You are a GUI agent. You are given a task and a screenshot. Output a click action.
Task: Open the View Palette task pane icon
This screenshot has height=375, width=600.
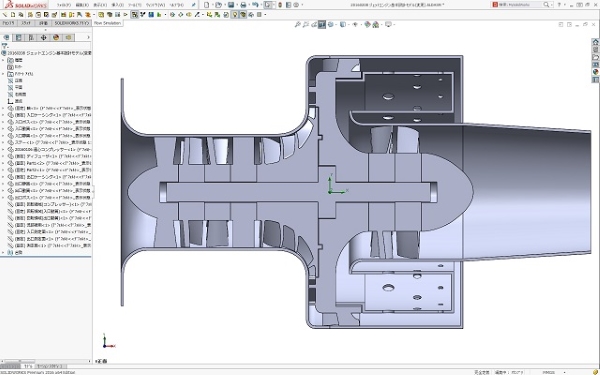point(595,65)
